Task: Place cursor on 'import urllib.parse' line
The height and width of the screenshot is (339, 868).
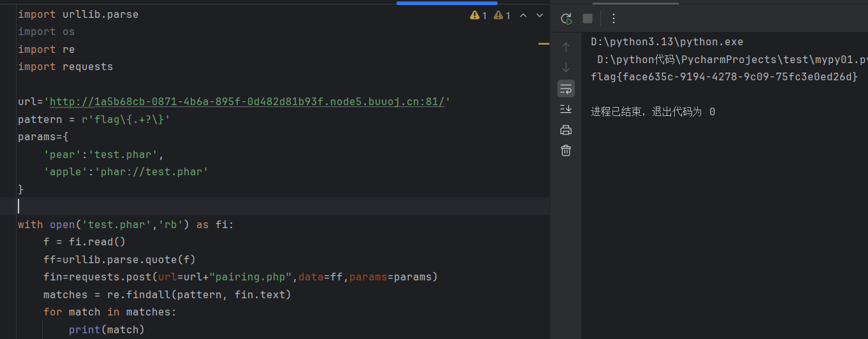Action: pyautogui.click(x=78, y=14)
